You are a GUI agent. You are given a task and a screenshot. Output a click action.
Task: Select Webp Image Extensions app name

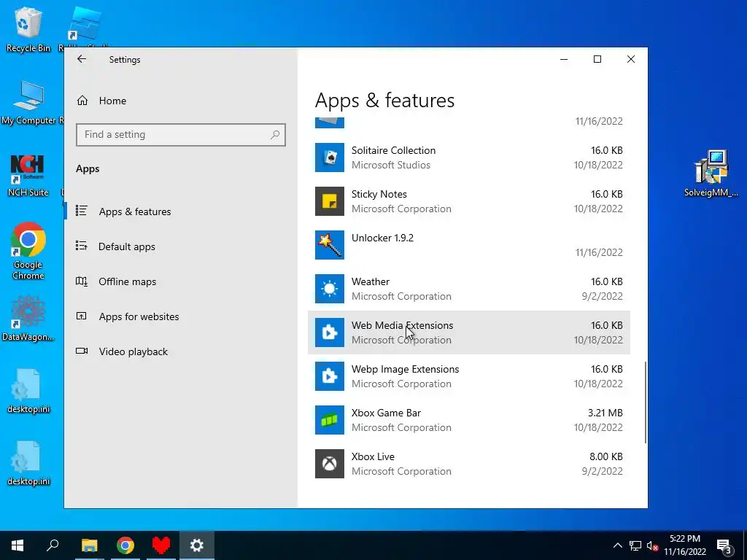[406, 370]
